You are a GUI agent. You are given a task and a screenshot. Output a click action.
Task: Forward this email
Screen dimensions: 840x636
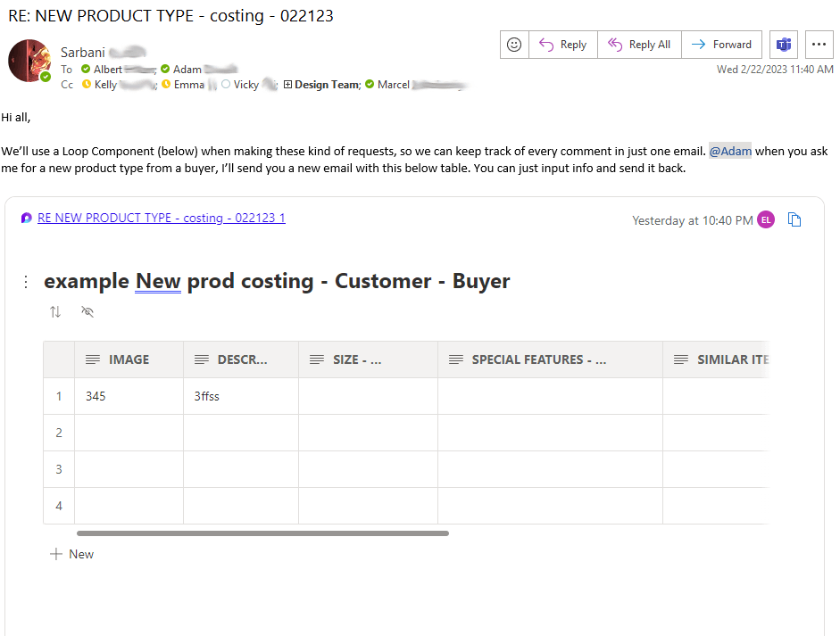click(x=721, y=45)
